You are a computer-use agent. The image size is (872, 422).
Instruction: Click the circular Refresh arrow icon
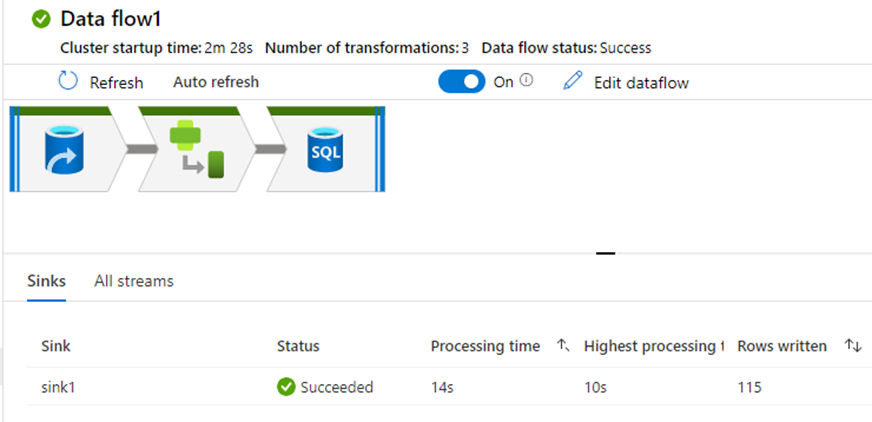point(68,82)
